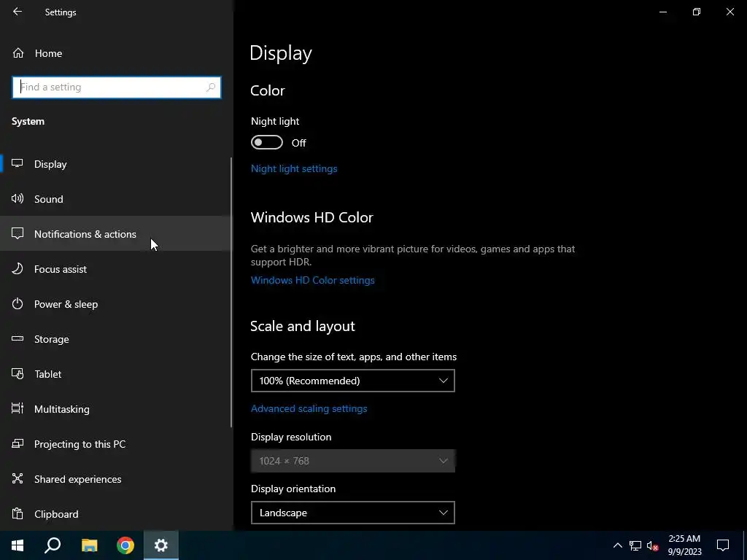The height and width of the screenshot is (560, 747).
Task: Open the Clipboard settings page
Action: [x=116, y=514]
